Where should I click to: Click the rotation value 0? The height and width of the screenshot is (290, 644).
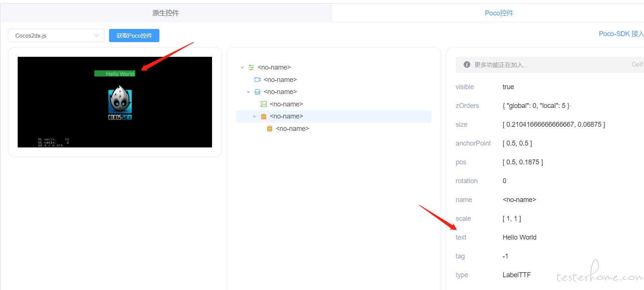click(x=505, y=181)
